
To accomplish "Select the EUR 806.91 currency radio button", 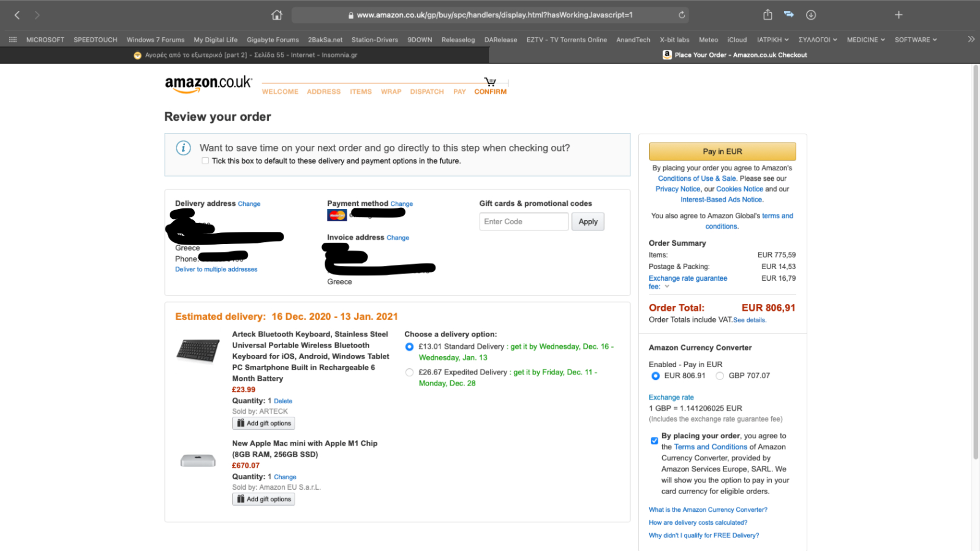I will click(655, 376).
